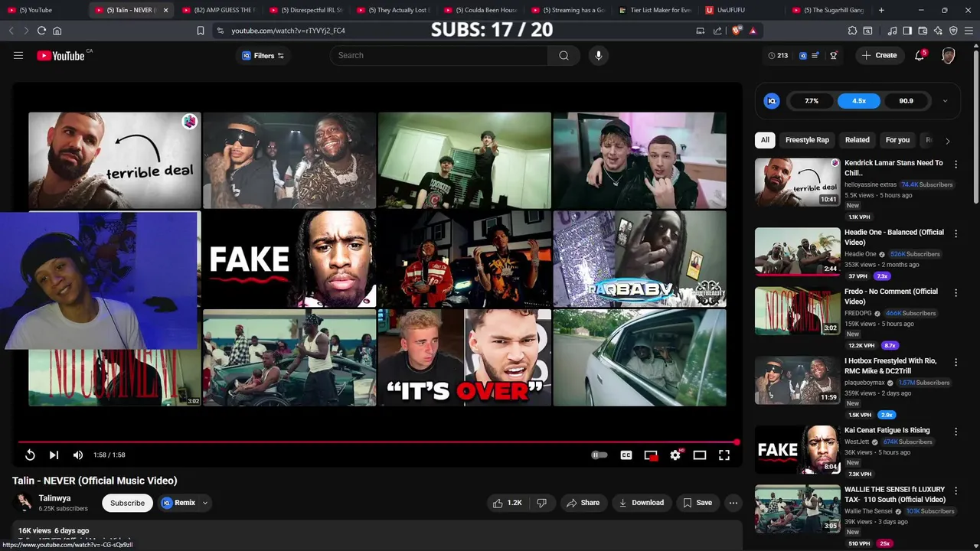
Task: Open options for I Hotbox Freestyled video
Action: pyautogui.click(x=955, y=362)
